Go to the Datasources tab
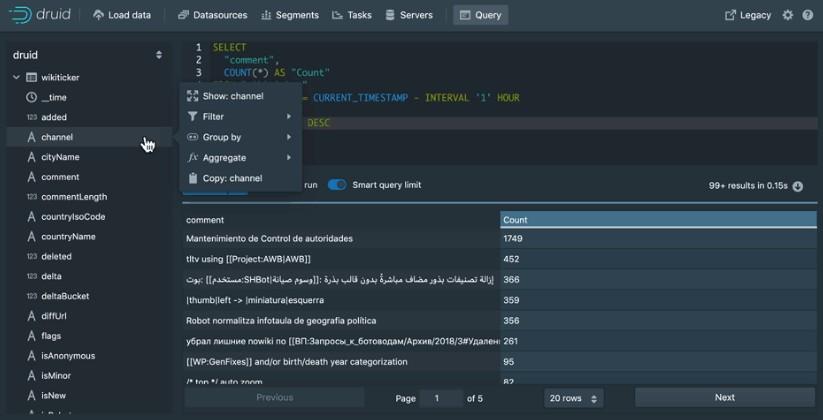 (212, 15)
